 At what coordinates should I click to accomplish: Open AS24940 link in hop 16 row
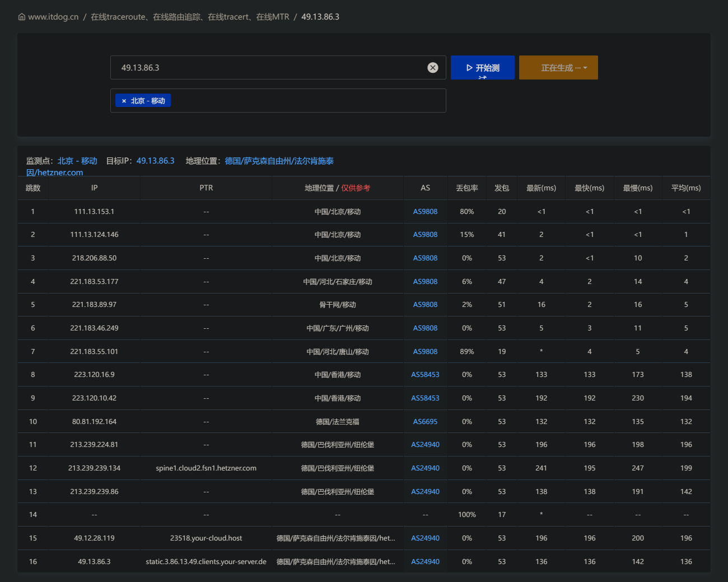(x=425, y=562)
